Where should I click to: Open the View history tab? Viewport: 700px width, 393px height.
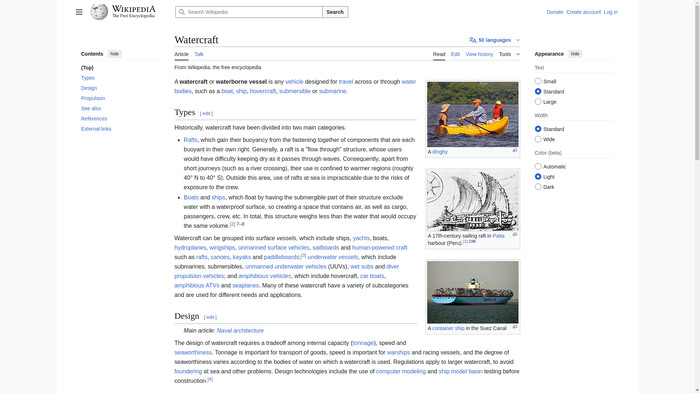coord(479,54)
